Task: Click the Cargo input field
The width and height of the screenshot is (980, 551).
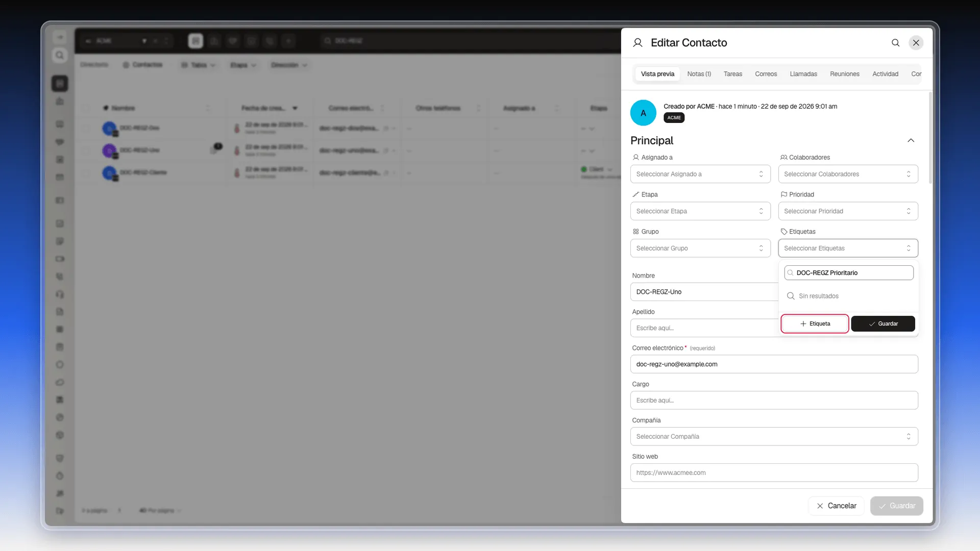Action: point(774,400)
